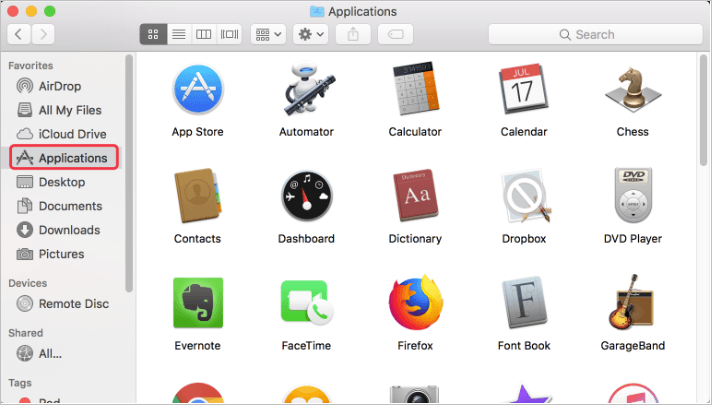Select the Automator robot icon
The width and height of the screenshot is (712, 405).
[x=308, y=89]
